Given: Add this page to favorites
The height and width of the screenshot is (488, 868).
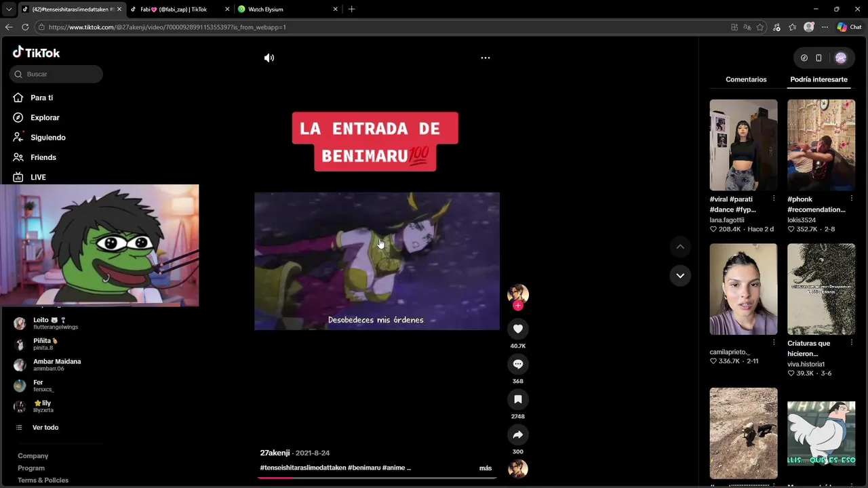Looking at the screenshot, I should (760, 27).
